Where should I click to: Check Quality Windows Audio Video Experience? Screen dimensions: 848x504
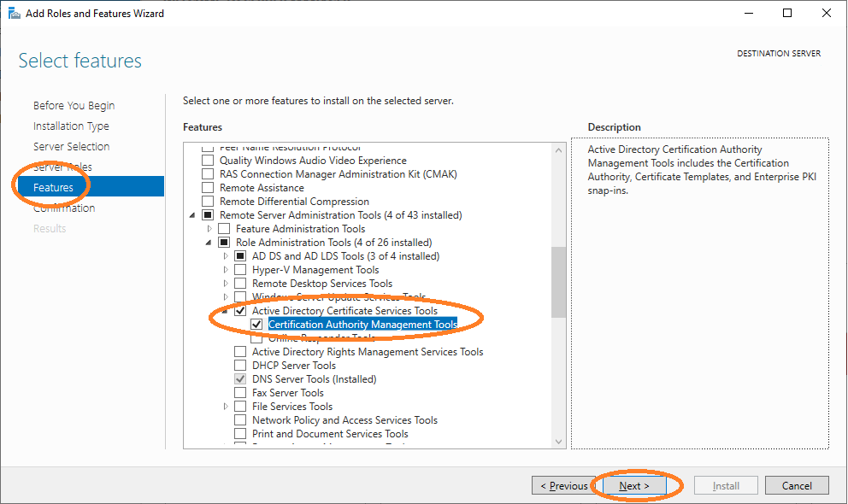(207, 161)
